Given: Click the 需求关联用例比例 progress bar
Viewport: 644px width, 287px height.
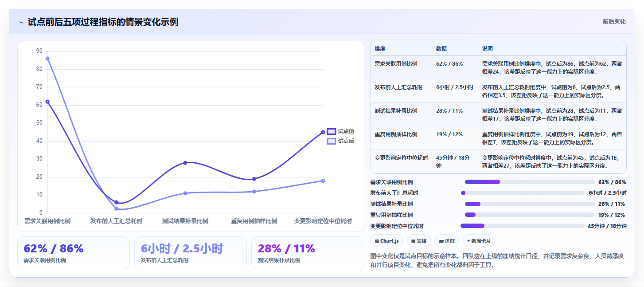Looking at the screenshot, I should (x=530, y=182).
